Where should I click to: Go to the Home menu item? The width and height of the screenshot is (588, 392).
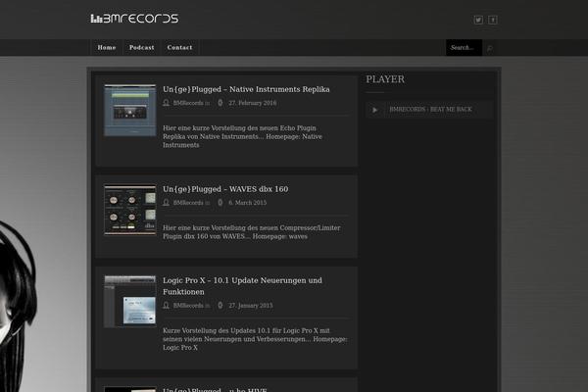(x=107, y=48)
